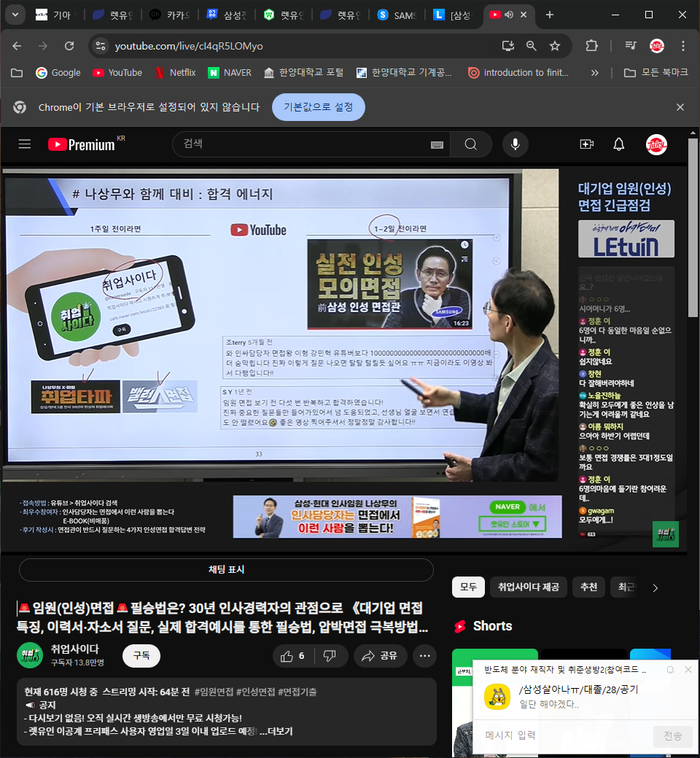This screenshot has width=700, height=758.
Task: Click 기본값으로 설정 button
Action: [318, 107]
